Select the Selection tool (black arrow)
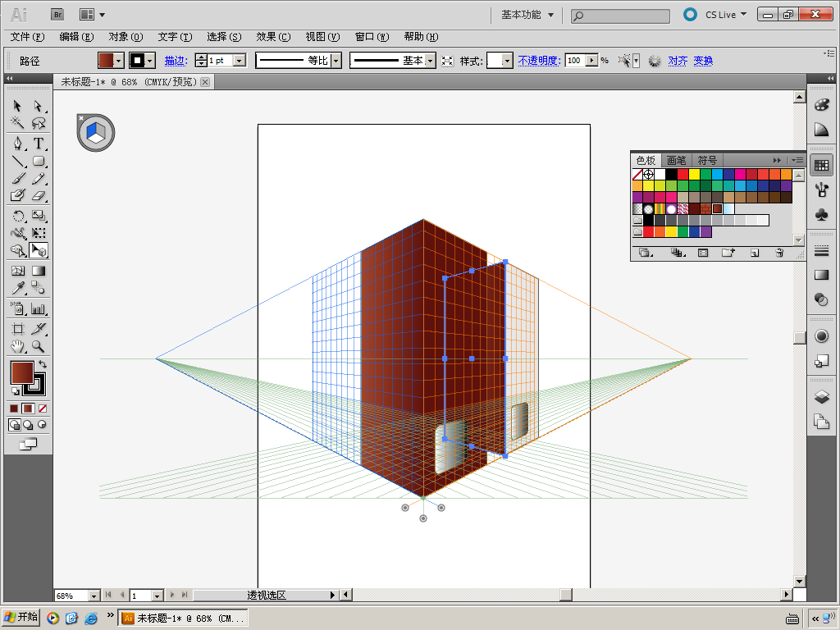 tap(18, 106)
